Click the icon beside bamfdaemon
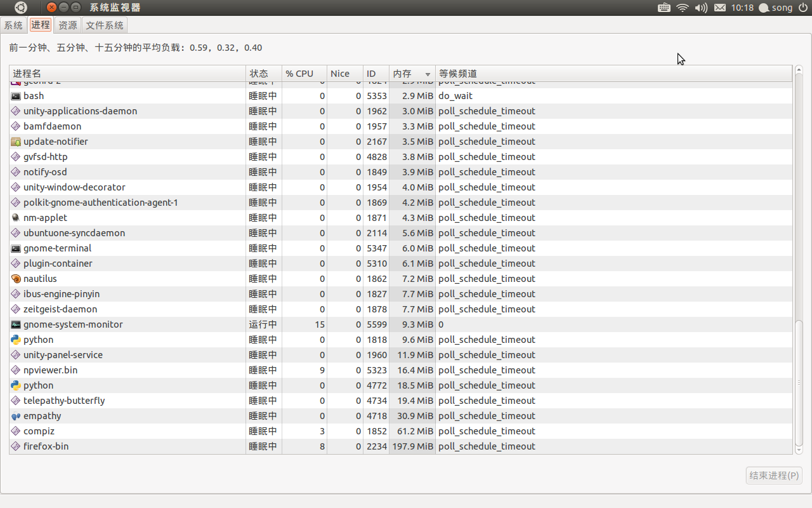Viewport: 812px width, 508px height. [16, 126]
